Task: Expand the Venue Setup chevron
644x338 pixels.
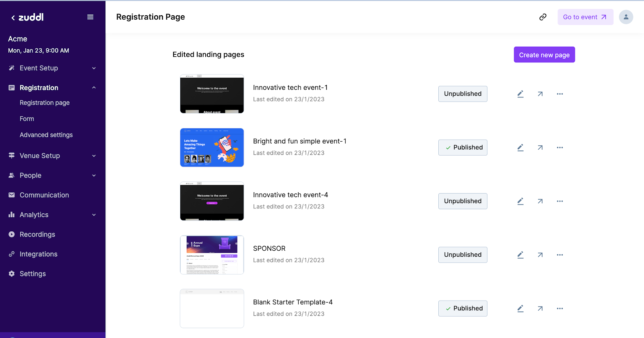Action: (x=94, y=156)
